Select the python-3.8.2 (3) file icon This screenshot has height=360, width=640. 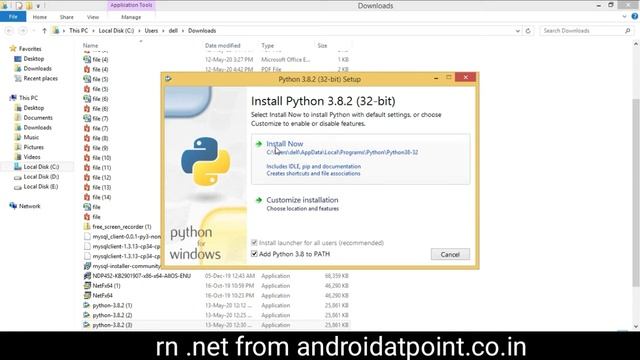[x=87, y=325]
